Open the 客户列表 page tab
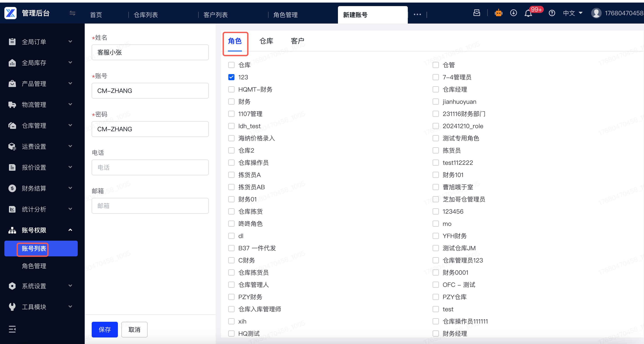The height and width of the screenshot is (344, 644). tap(215, 15)
